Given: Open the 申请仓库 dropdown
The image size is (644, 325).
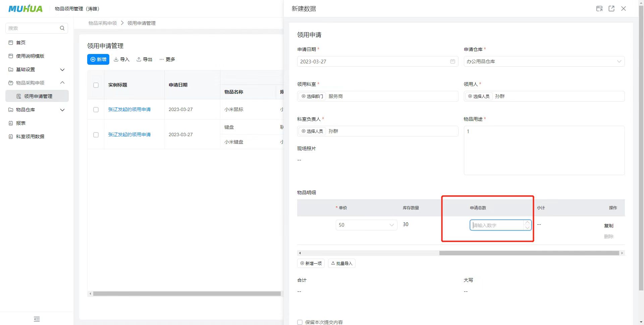Looking at the screenshot, I should (x=544, y=61).
